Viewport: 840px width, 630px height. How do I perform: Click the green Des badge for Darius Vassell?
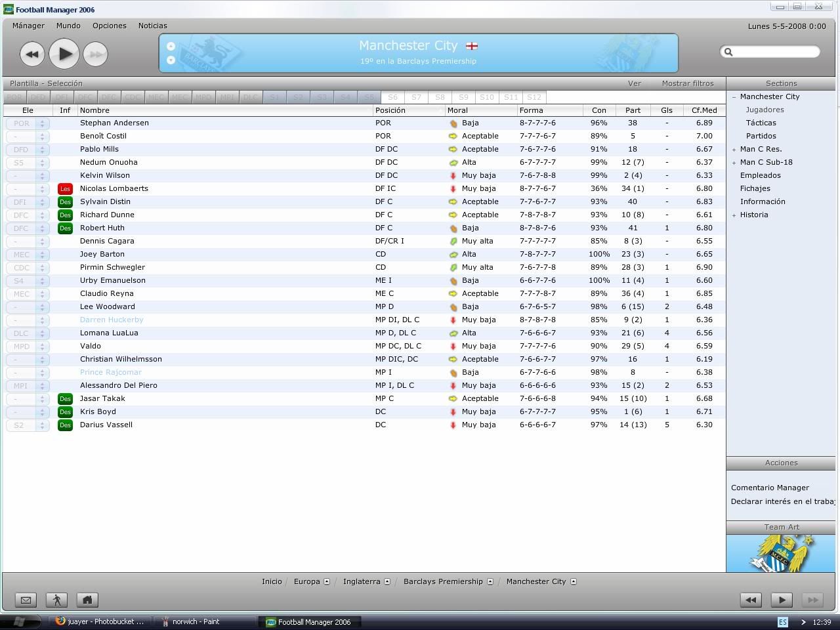65,425
